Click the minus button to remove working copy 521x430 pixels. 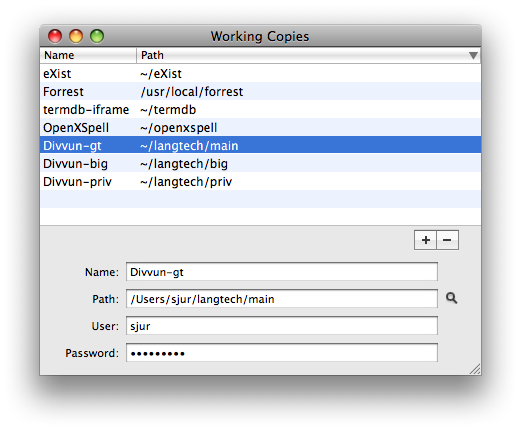point(447,240)
